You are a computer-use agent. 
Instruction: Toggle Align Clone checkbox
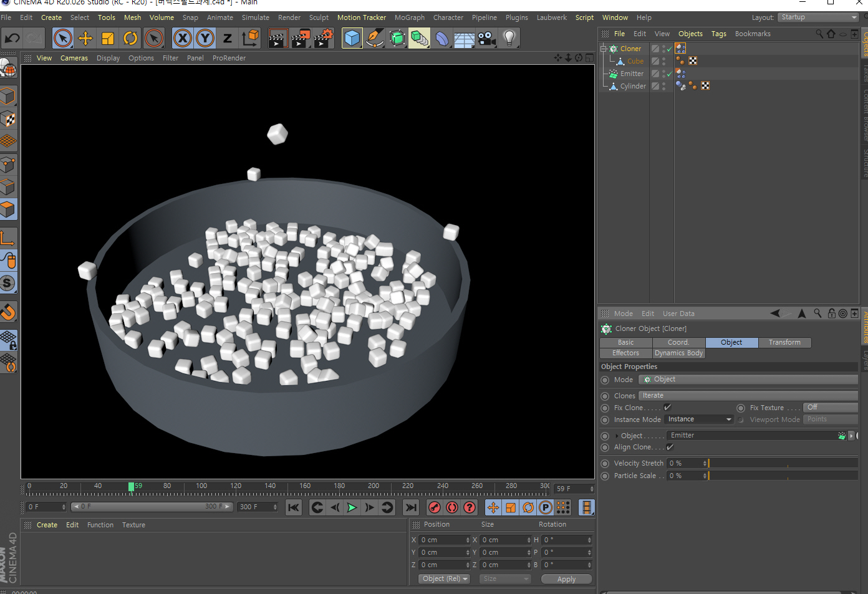(670, 447)
